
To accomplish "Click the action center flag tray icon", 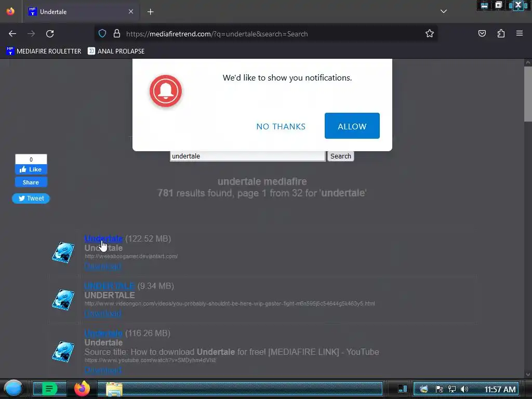I will 440,389.
